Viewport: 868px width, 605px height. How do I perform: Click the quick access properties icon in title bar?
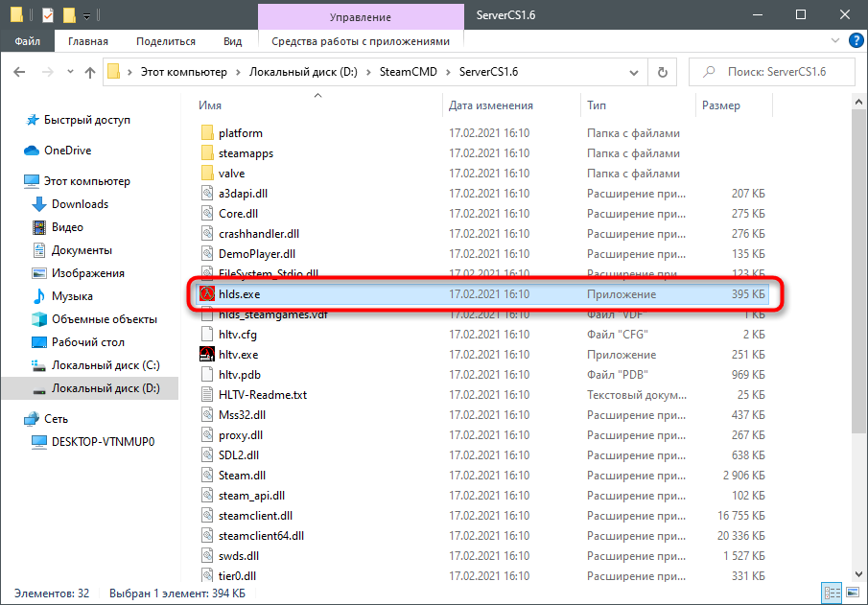(x=48, y=15)
